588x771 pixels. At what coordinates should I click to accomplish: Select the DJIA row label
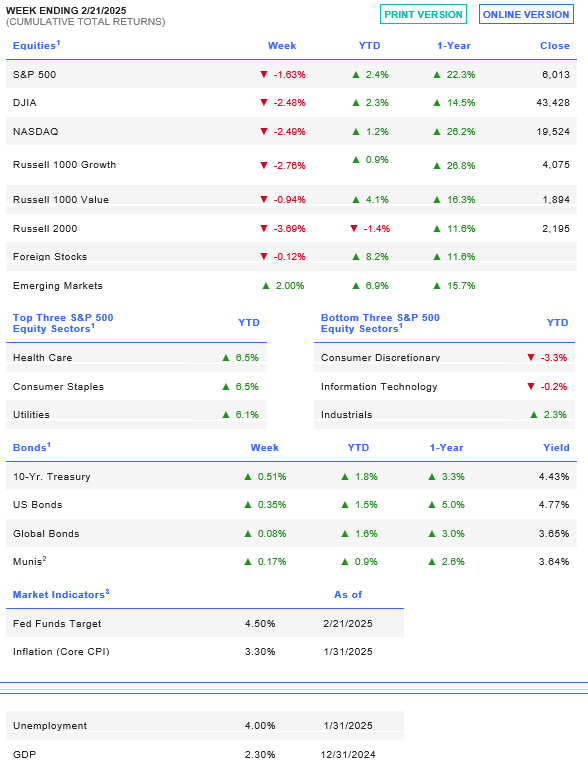point(25,102)
